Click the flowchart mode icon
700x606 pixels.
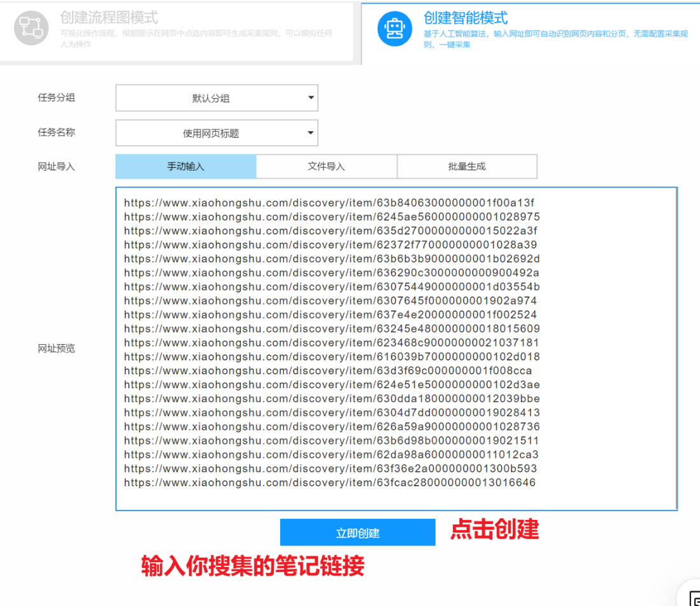pyautogui.click(x=31, y=28)
